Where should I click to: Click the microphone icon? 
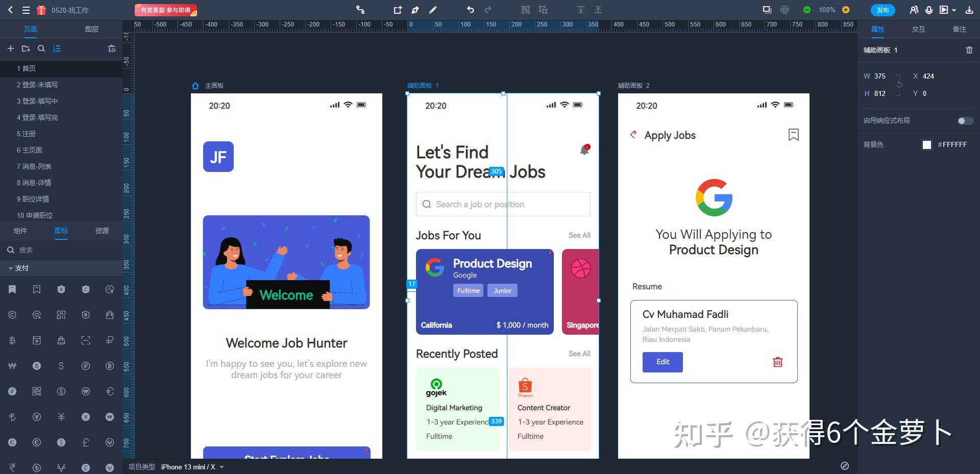[929, 10]
